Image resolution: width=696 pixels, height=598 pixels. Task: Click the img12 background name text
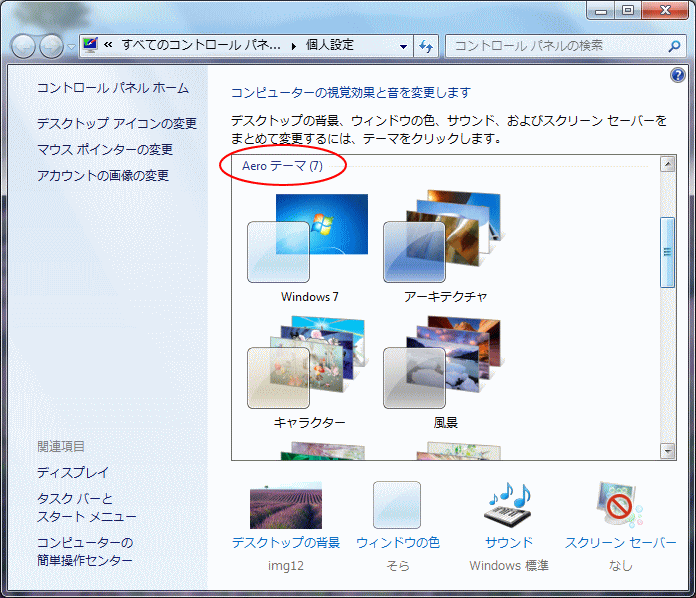[x=286, y=566]
